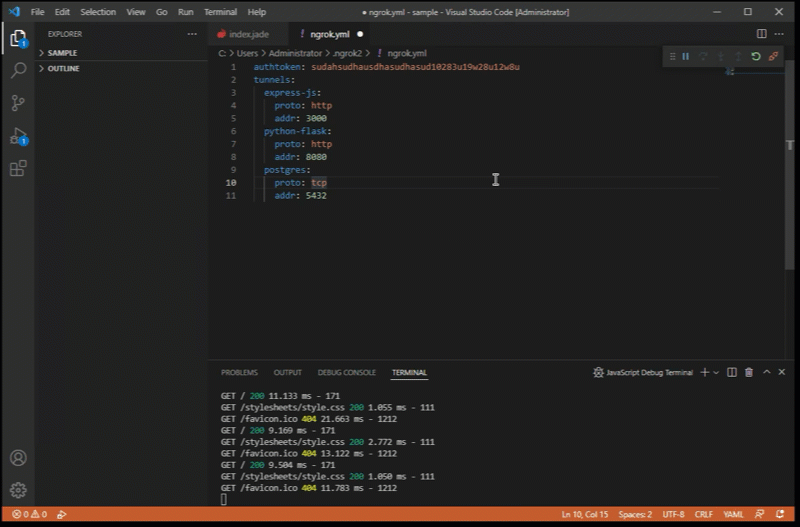Expand the SAMPLE folder section
The width and height of the screenshot is (800, 527).
pyautogui.click(x=62, y=52)
